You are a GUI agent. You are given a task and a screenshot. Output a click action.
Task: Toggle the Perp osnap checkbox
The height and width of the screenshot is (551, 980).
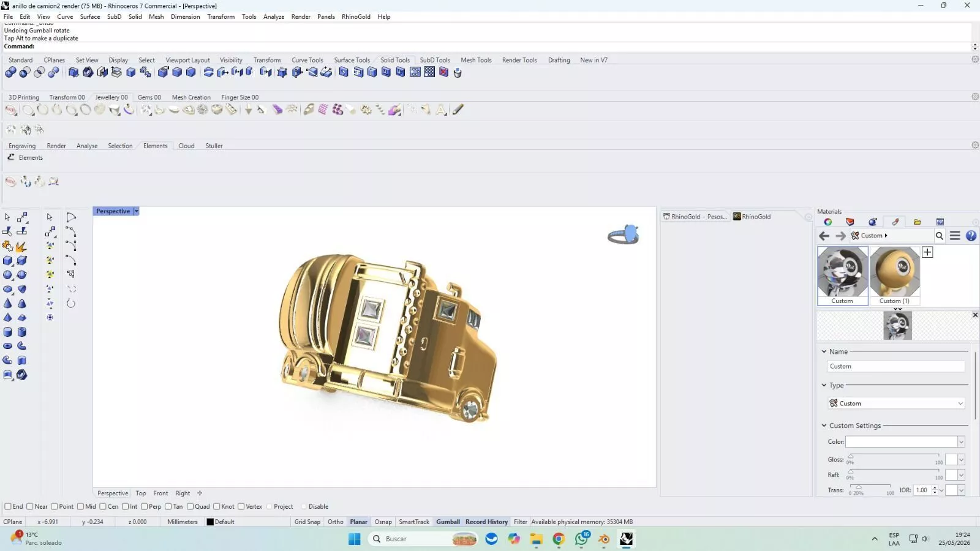(145, 506)
